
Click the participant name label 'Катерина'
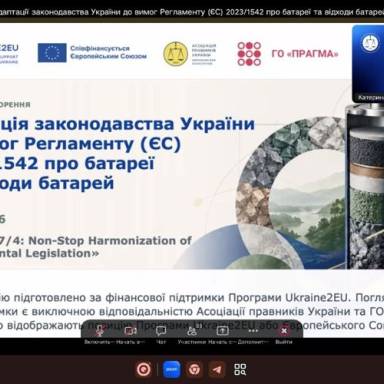click(371, 97)
